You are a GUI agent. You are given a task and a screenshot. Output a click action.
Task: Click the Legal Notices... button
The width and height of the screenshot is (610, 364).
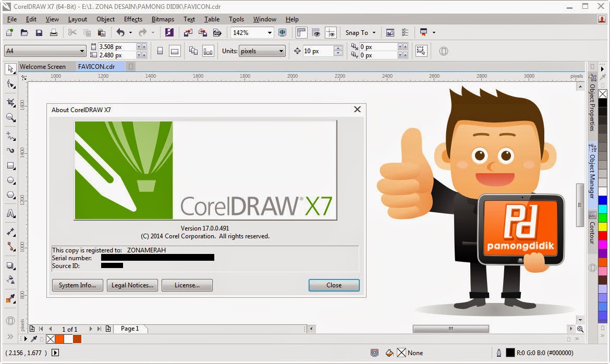(x=132, y=285)
